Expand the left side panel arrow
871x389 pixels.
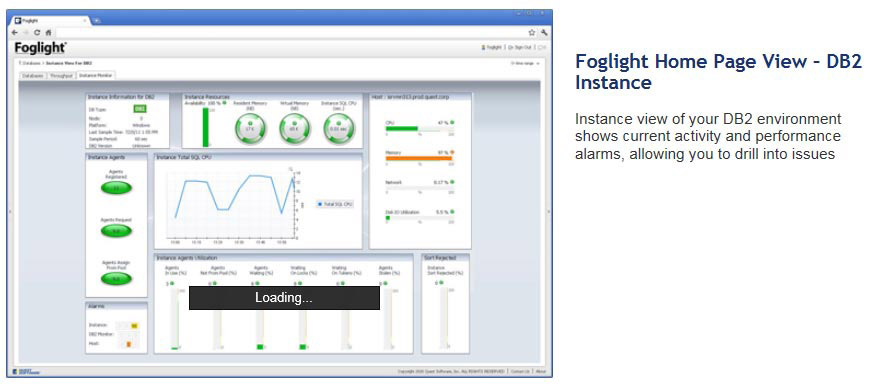point(11,211)
